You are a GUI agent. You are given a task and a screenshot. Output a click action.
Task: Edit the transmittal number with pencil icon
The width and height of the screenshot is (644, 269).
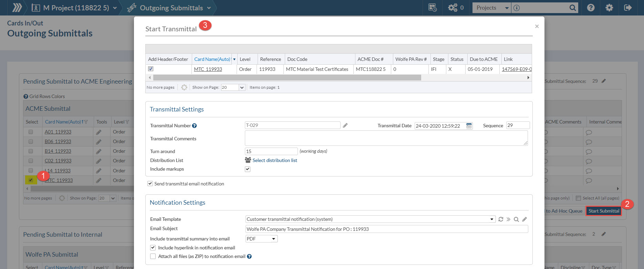click(345, 126)
